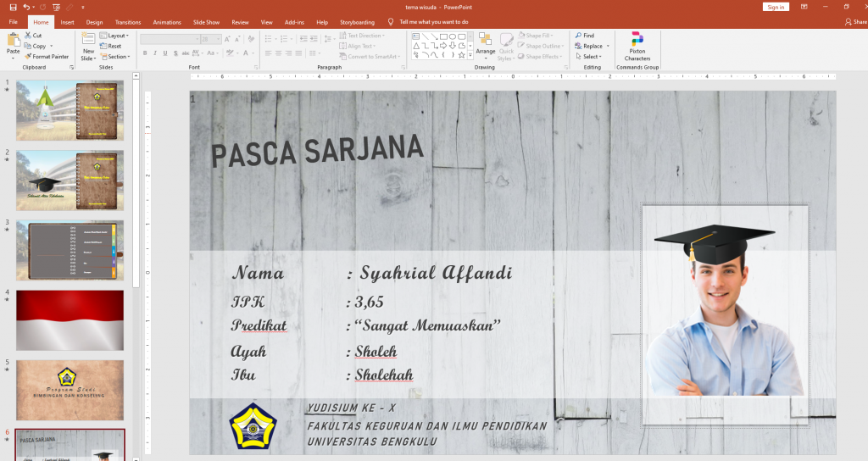The image size is (868, 461).
Task: Increase font size with larger A
Action: pyautogui.click(x=227, y=39)
